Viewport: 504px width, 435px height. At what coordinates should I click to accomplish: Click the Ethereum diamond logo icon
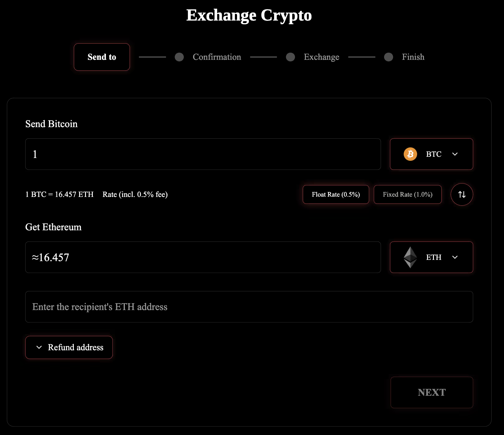(x=410, y=257)
